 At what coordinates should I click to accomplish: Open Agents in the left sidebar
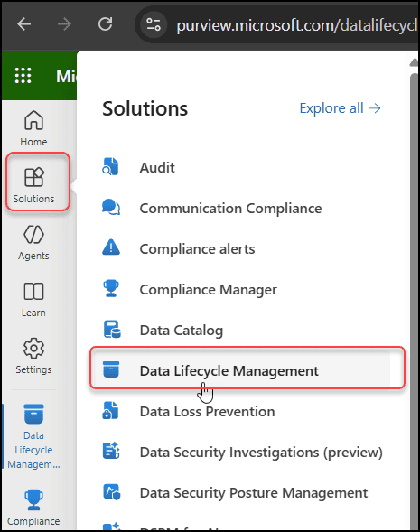tap(33, 242)
